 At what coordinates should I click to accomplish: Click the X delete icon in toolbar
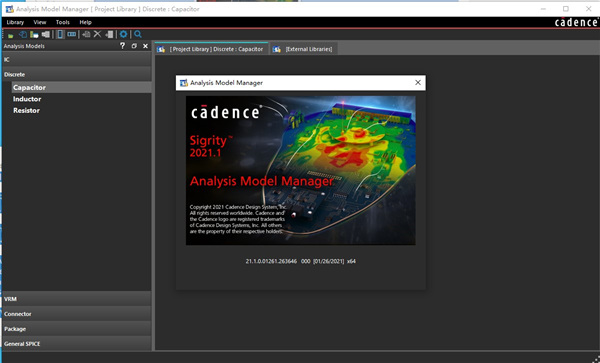98,34
